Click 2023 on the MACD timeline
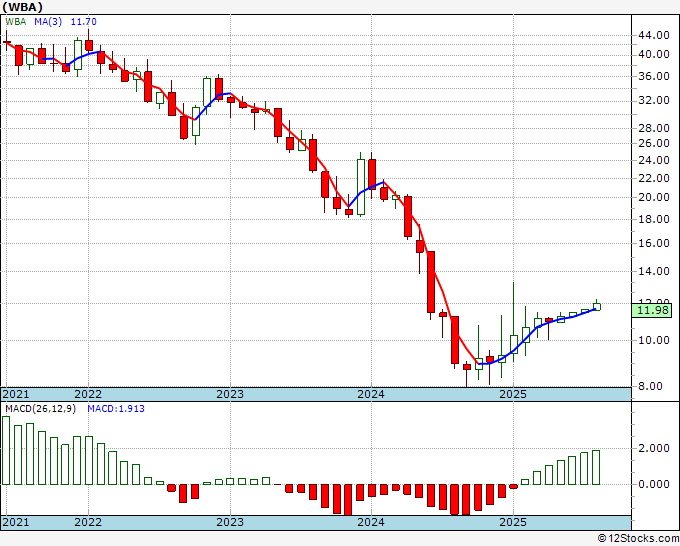680x546 pixels. coord(230,522)
